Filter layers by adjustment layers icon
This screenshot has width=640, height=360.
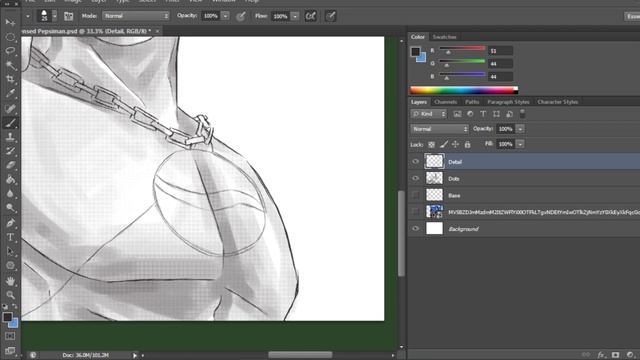pyautogui.click(x=470, y=114)
